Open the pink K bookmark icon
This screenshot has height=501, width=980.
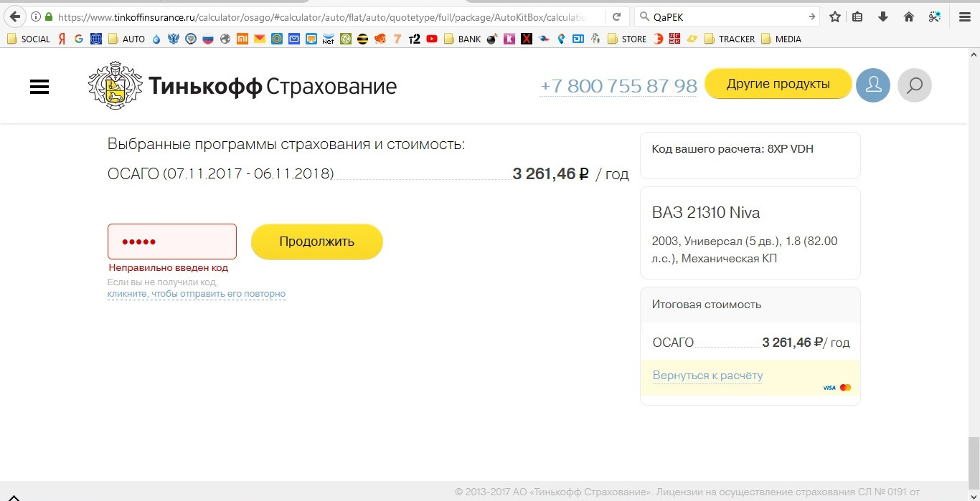pos(509,39)
